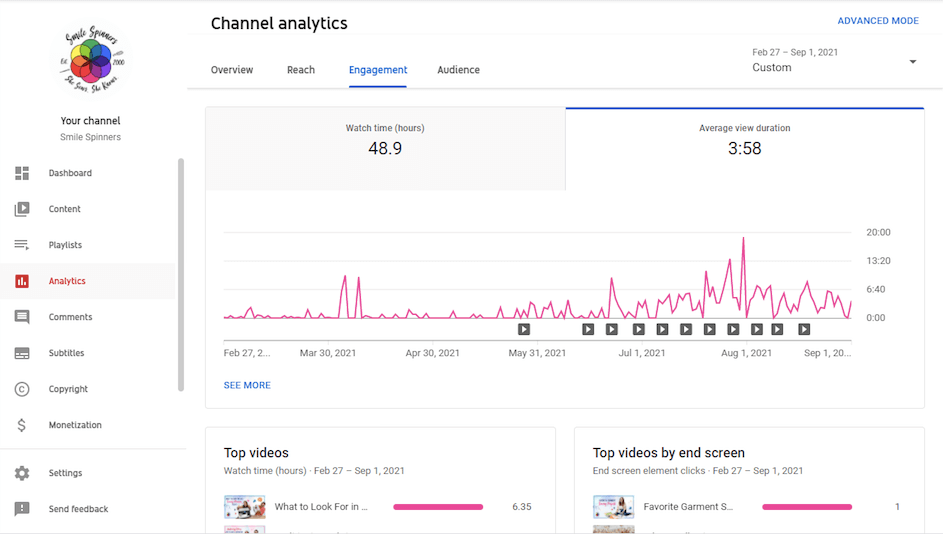Click the last video publish marker before Sep 1
The image size is (943, 534).
click(x=804, y=330)
